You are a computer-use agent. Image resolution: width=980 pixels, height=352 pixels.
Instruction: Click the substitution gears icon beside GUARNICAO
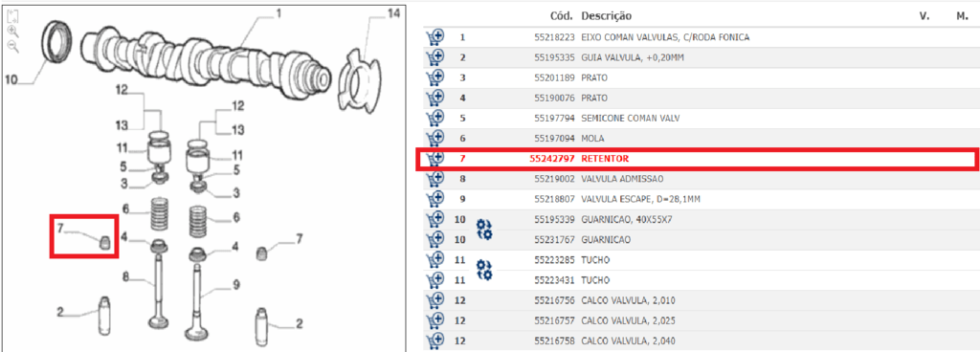tap(483, 229)
